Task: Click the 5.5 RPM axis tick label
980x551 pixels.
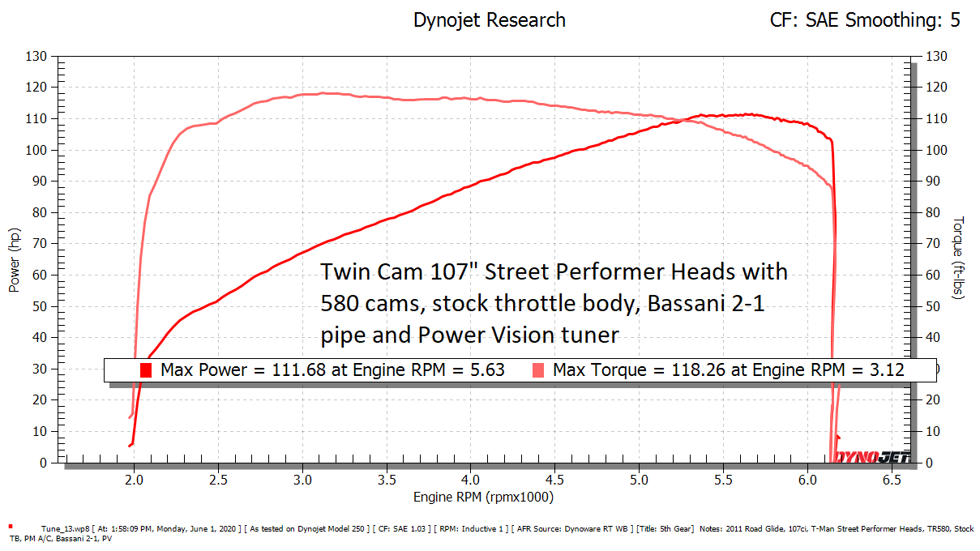Action: 724,481
